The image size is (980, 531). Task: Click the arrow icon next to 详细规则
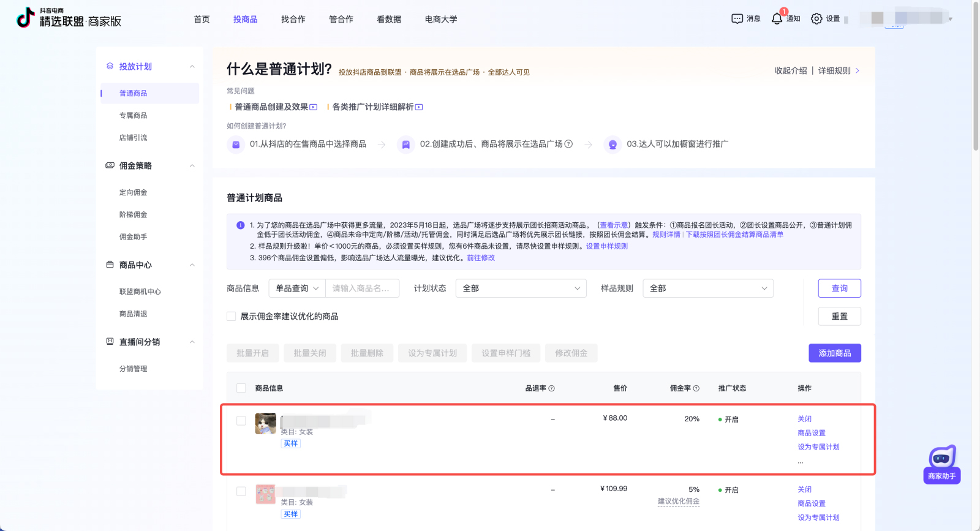click(857, 70)
